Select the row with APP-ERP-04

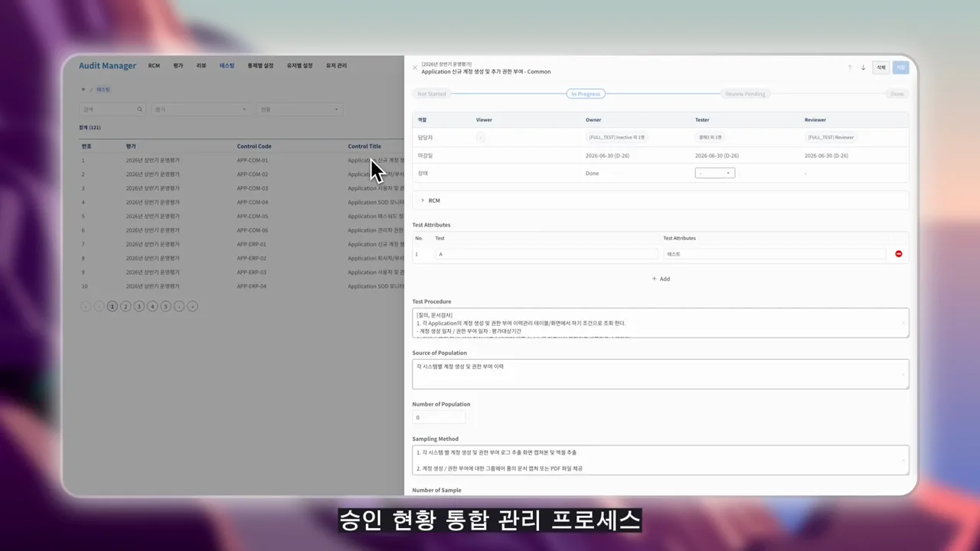[x=241, y=286]
